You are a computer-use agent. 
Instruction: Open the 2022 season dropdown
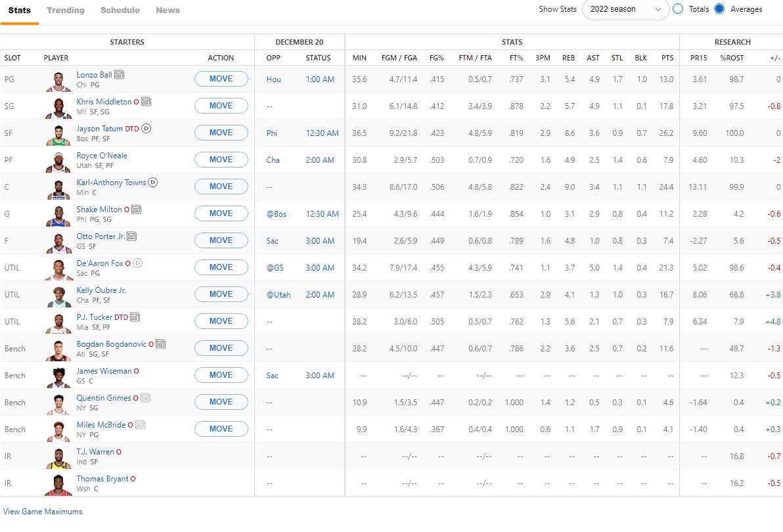pos(626,9)
